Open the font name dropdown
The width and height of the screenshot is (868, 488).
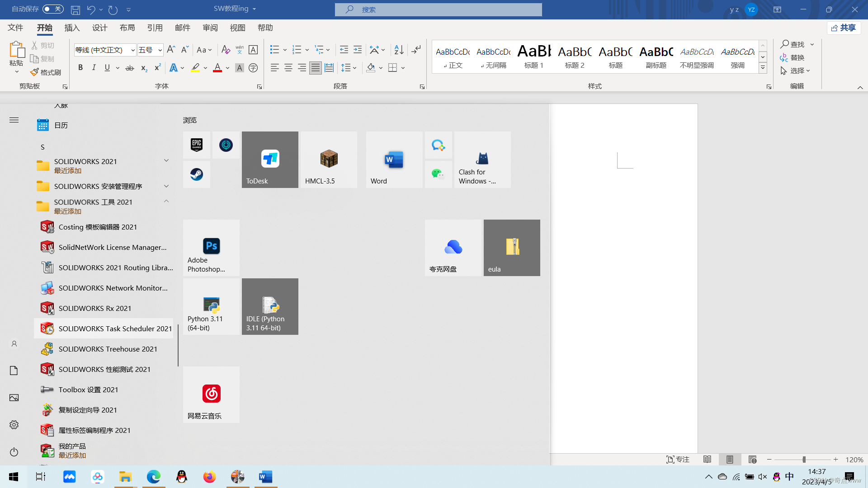(x=133, y=50)
